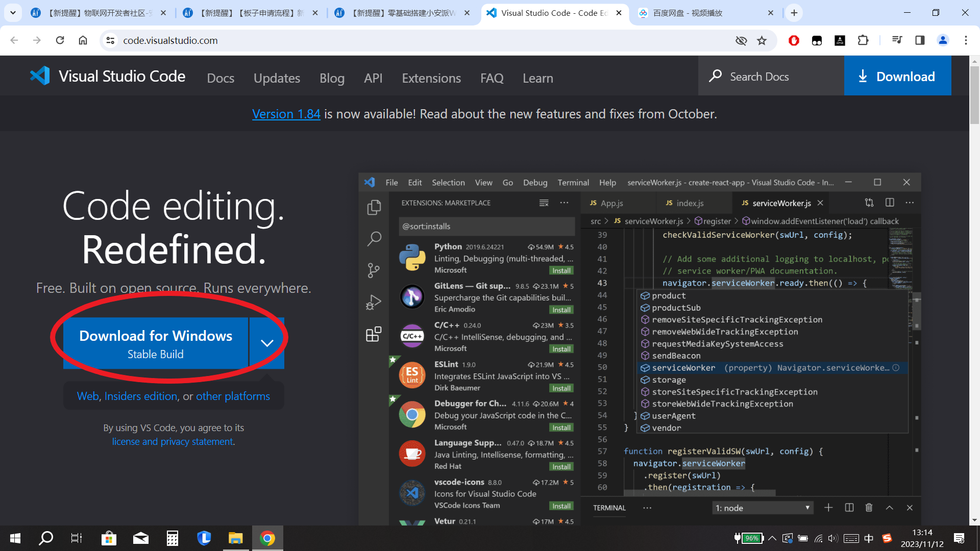Switch to the 物联网开发者社区 tab
This screenshot has height=551, width=980.
98,13
